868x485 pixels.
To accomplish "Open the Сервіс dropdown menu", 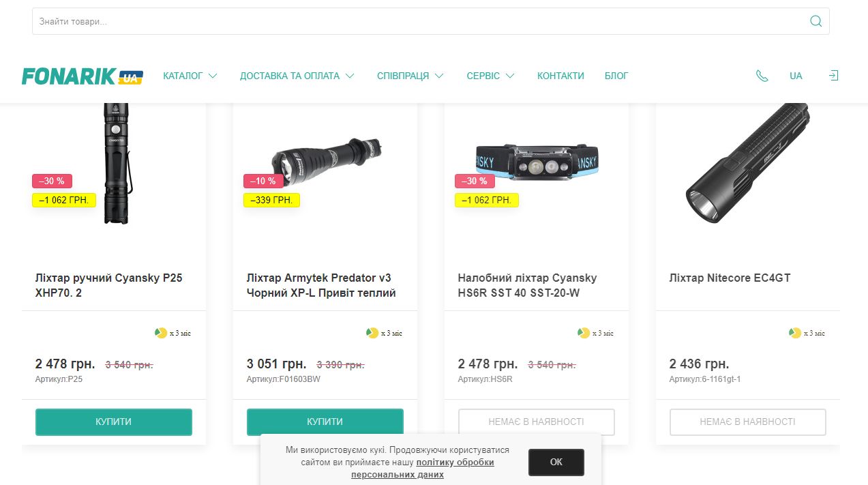I will (490, 76).
